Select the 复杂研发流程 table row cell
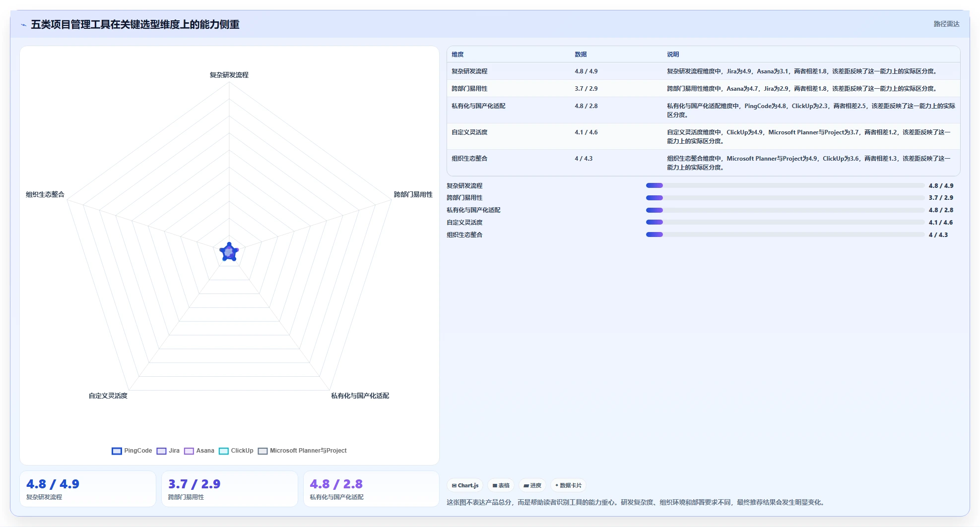 coord(469,71)
